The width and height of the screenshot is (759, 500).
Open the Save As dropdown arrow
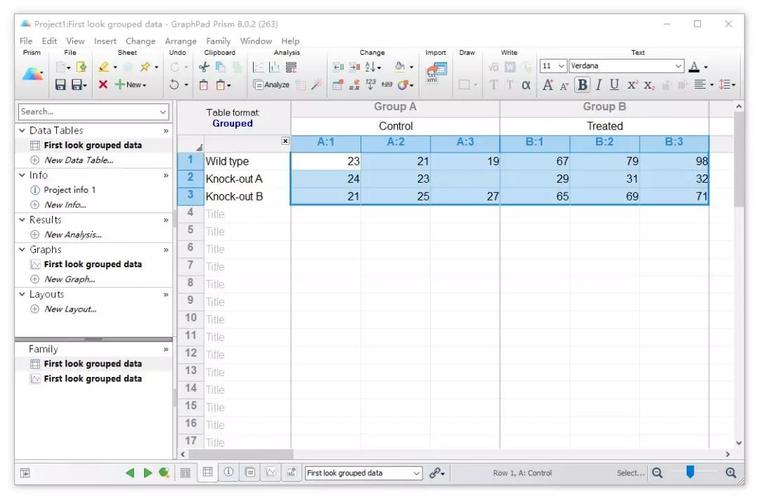(85, 85)
